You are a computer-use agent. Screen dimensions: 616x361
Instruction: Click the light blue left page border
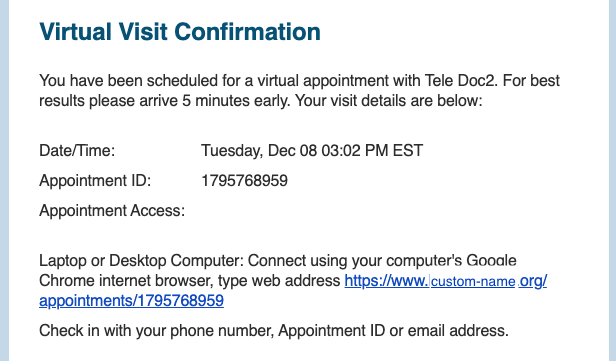(x=4, y=181)
